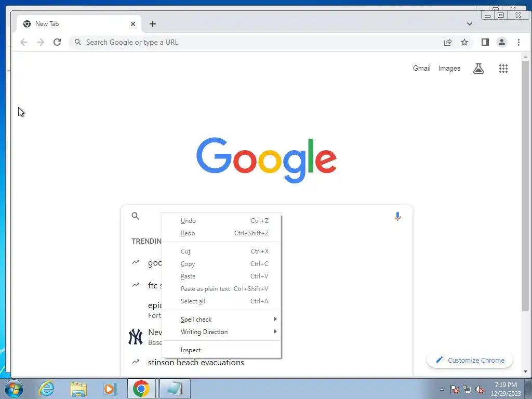This screenshot has height=399, width=532.
Task: Click the Yankees logo suggestion thumbnail
Action: [x=136, y=337]
